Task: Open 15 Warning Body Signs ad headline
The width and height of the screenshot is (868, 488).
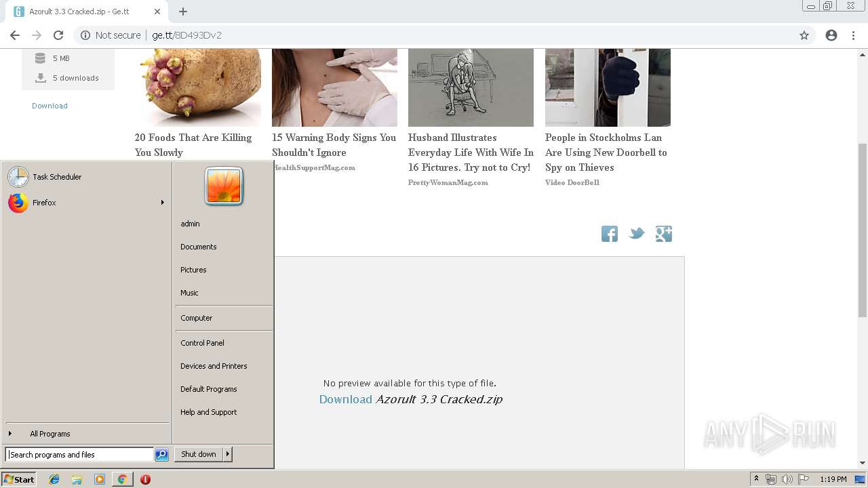Action: (334, 145)
